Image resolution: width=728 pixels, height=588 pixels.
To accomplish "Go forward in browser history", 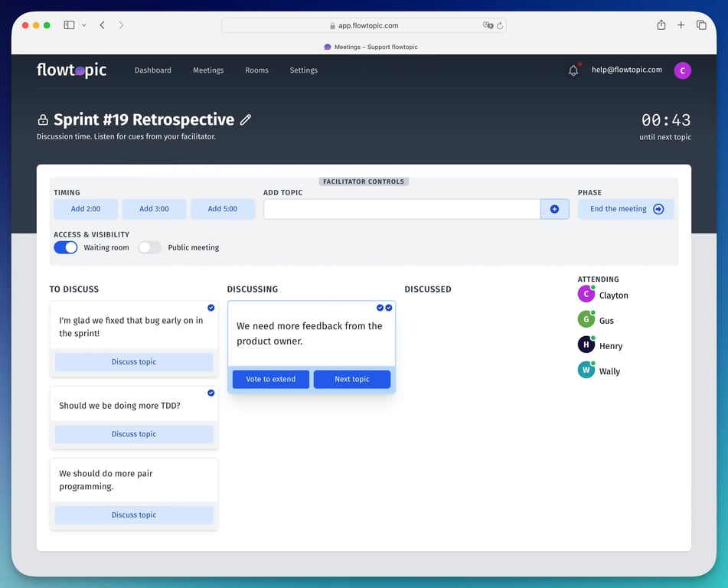I will pyautogui.click(x=121, y=25).
